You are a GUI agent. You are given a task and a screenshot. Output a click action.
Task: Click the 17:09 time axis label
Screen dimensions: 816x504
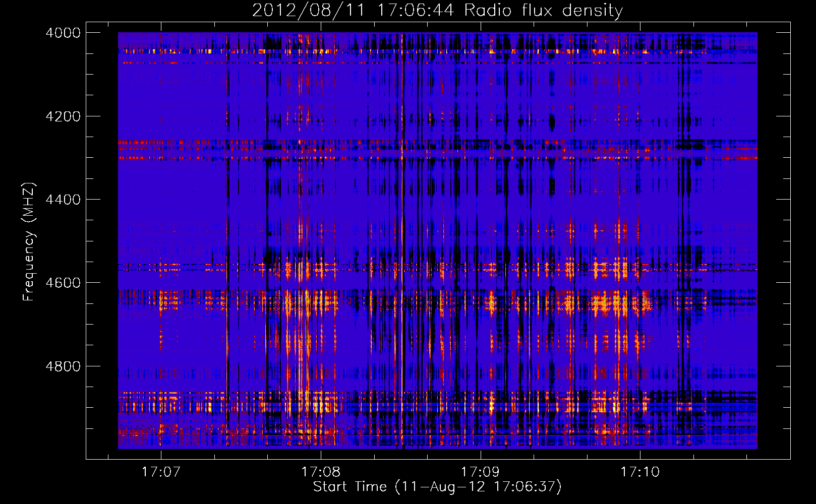coord(480,472)
